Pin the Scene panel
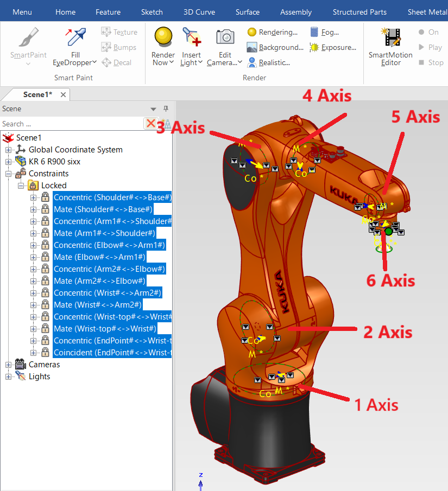 166,109
